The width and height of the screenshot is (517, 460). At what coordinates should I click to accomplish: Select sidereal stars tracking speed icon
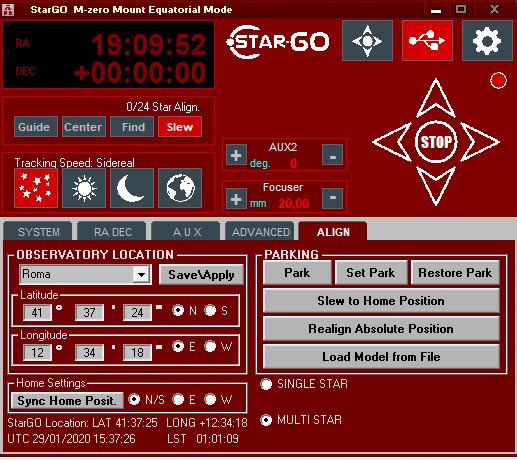point(36,188)
